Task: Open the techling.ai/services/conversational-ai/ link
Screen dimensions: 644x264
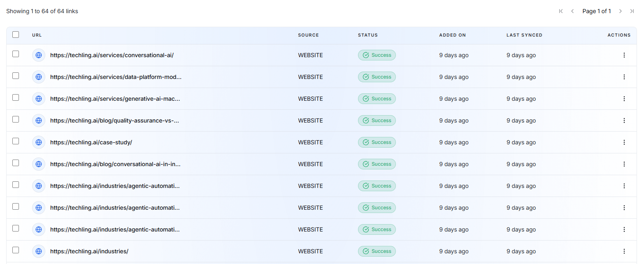Action: click(112, 55)
